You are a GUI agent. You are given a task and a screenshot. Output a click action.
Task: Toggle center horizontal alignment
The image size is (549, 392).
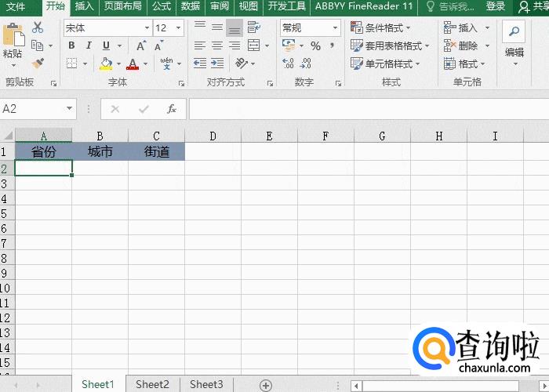(x=217, y=45)
